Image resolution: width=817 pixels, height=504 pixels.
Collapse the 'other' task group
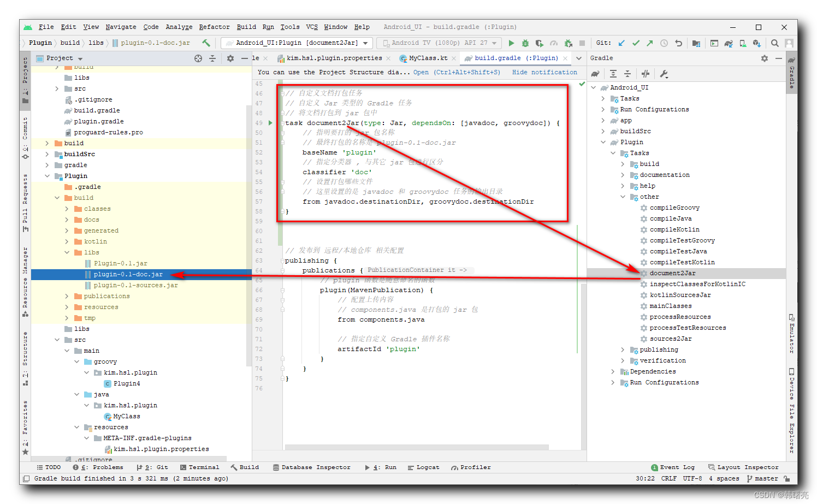(623, 197)
